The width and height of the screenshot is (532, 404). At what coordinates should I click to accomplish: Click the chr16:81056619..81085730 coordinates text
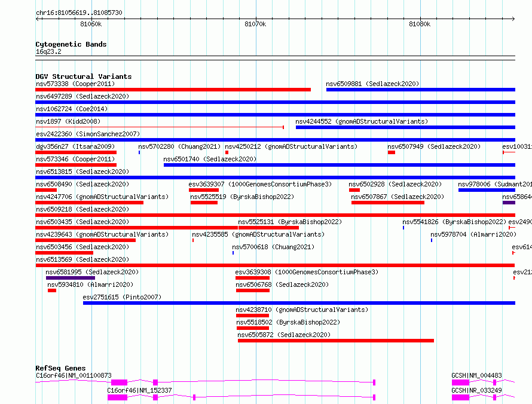click(x=79, y=13)
